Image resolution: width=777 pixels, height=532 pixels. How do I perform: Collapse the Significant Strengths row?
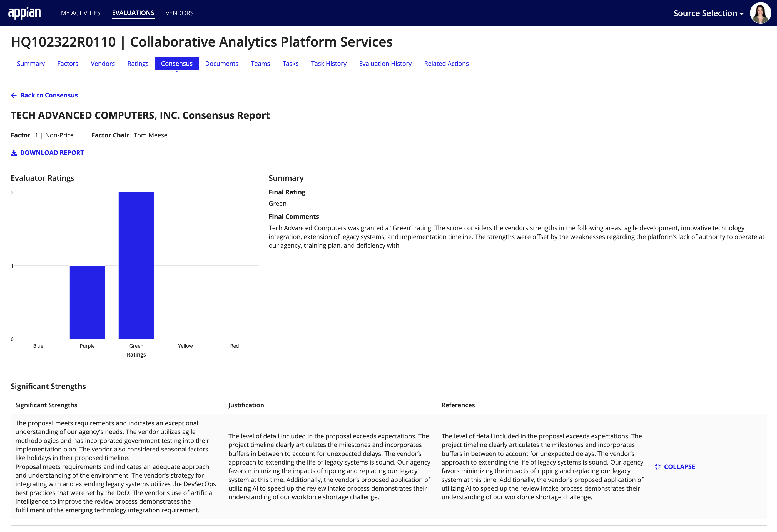click(675, 467)
